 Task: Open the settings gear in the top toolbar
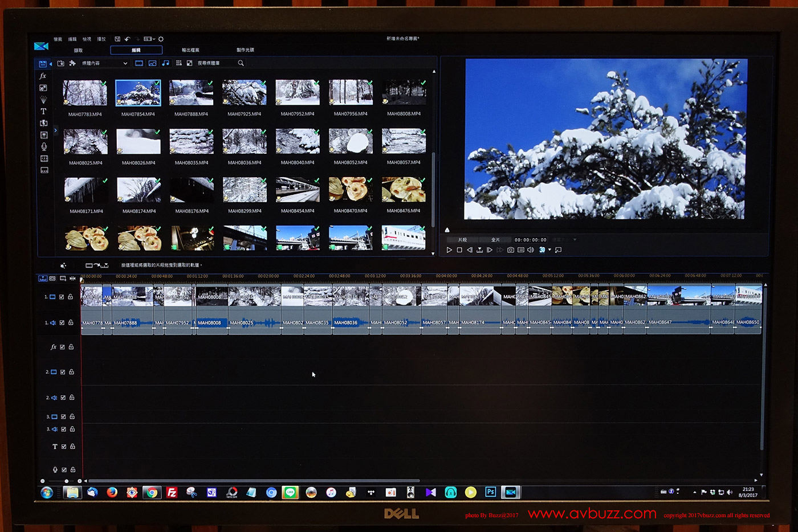tap(161, 39)
